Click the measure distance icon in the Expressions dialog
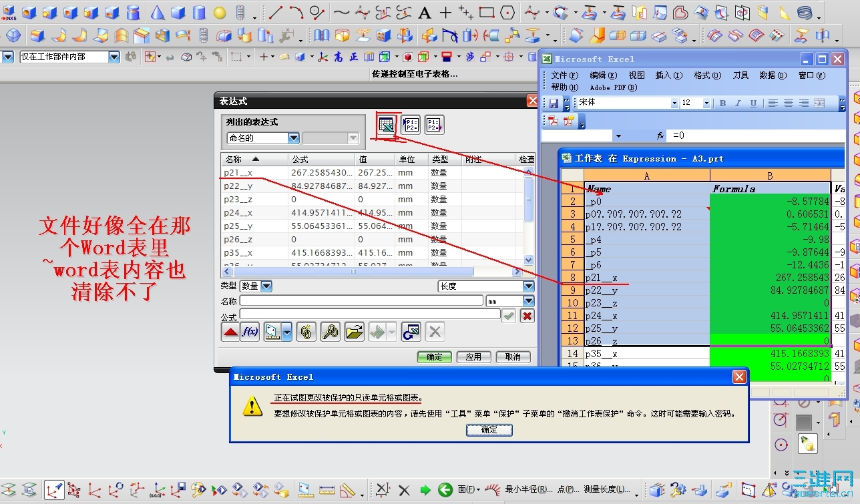Viewport: 860px width, 504px height. pos(272,332)
